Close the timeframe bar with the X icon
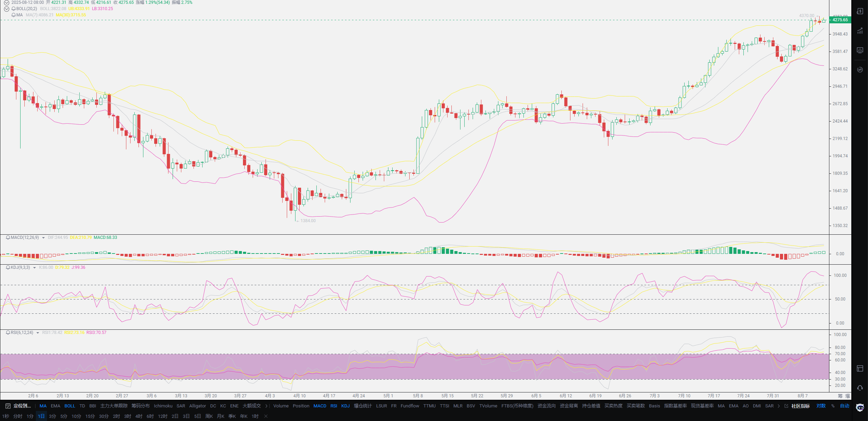Viewport: 868px width, 421px height. click(x=266, y=416)
